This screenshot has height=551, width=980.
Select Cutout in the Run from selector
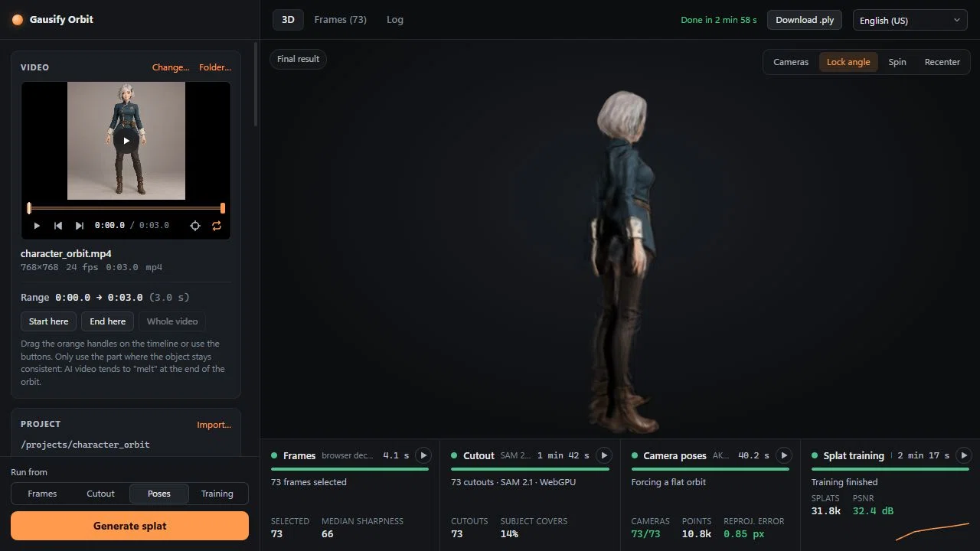point(100,494)
